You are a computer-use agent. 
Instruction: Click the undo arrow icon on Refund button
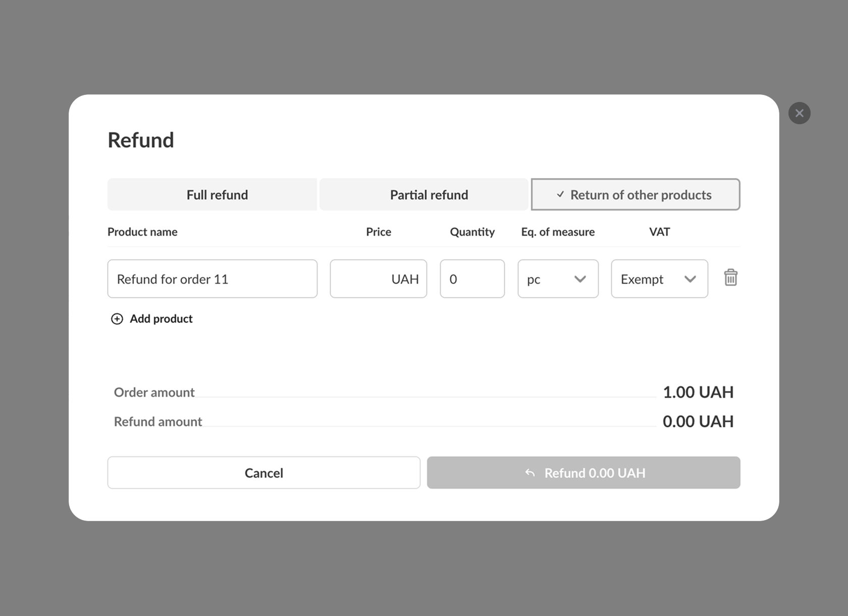(x=529, y=473)
